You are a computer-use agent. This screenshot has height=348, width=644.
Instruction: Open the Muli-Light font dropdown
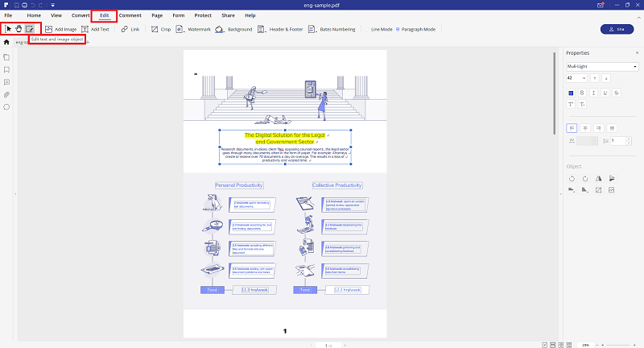coord(602,66)
